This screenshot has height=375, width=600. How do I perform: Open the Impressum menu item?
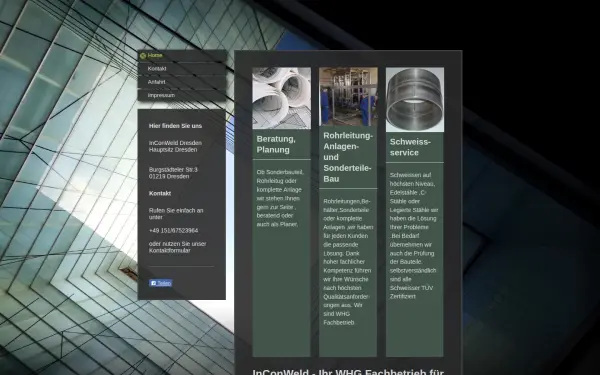[182, 95]
